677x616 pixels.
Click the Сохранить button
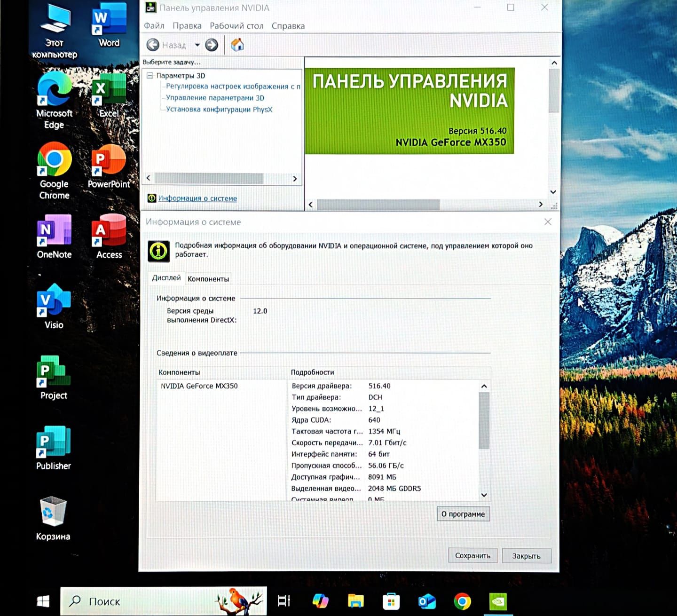[472, 555]
